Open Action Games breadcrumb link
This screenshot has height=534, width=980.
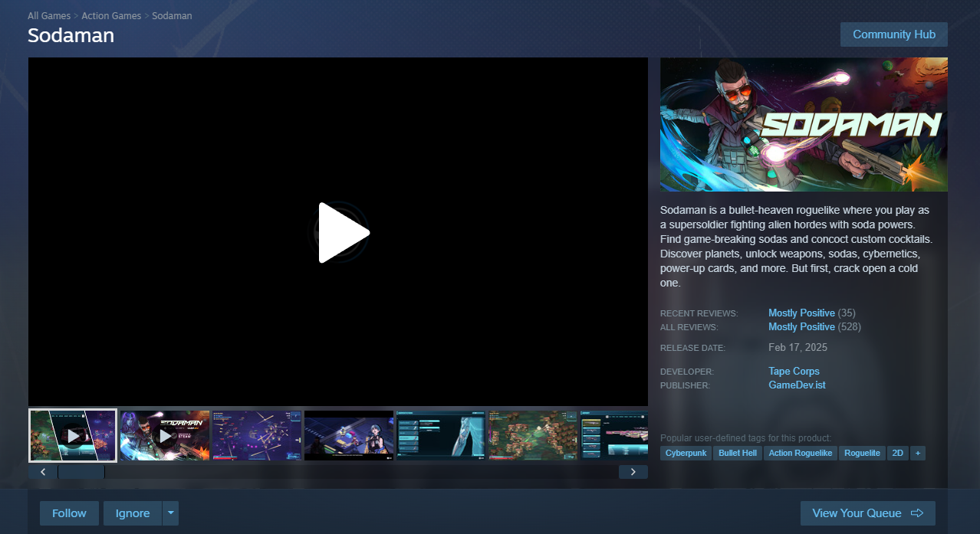point(111,15)
